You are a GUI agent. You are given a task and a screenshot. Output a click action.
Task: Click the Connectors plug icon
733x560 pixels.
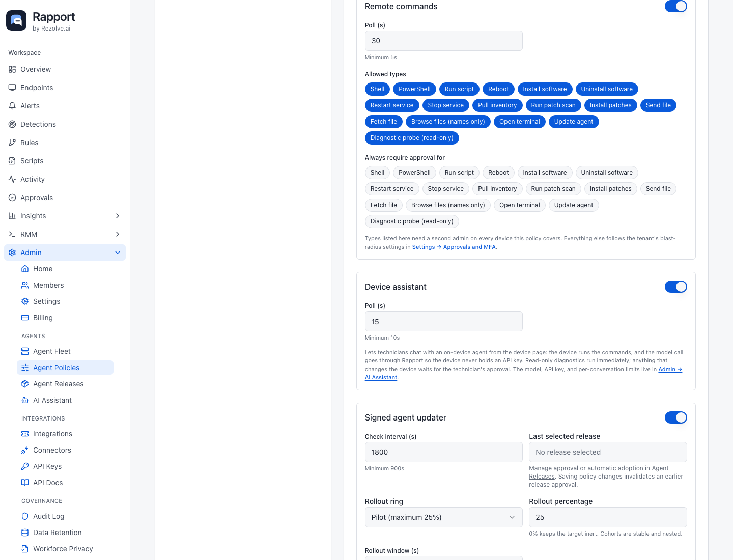click(25, 450)
